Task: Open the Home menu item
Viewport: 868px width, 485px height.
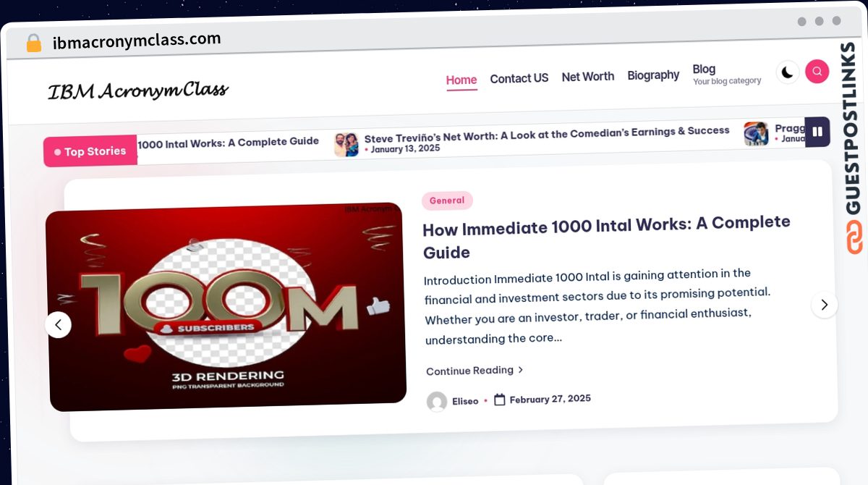Action: coord(461,80)
